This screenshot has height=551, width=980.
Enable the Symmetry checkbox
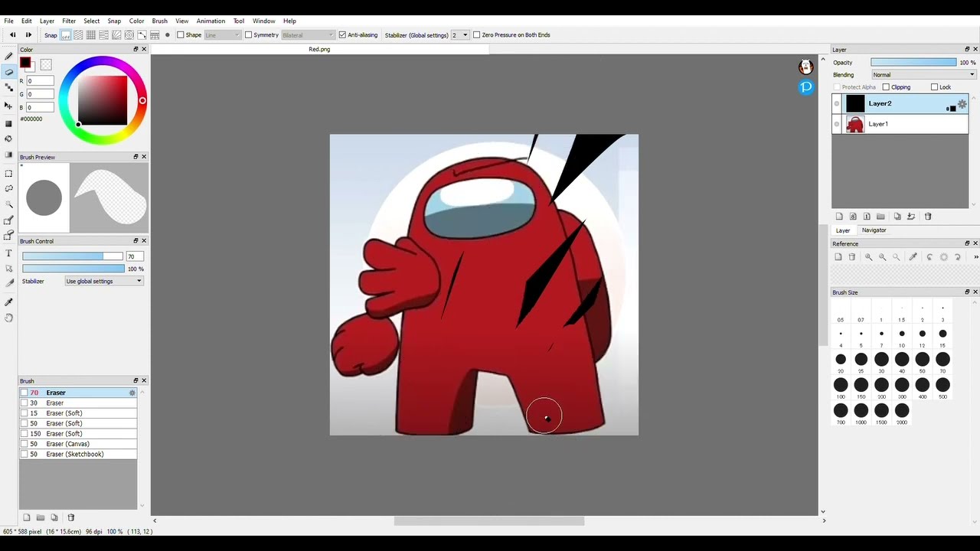click(x=248, y=34)
